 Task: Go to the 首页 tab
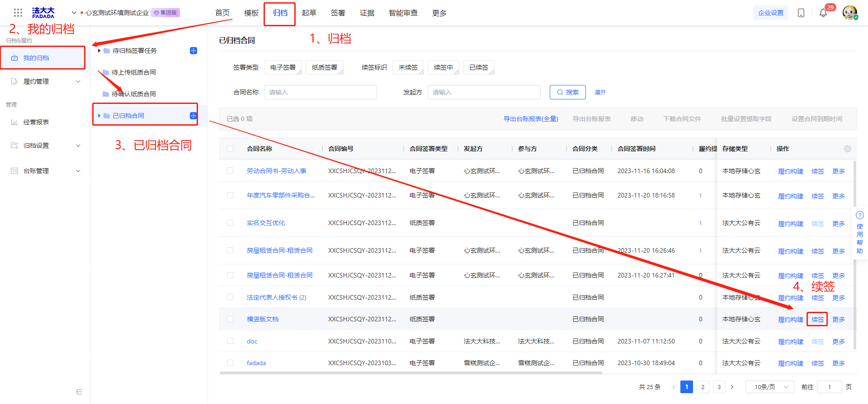pos(222,13)
